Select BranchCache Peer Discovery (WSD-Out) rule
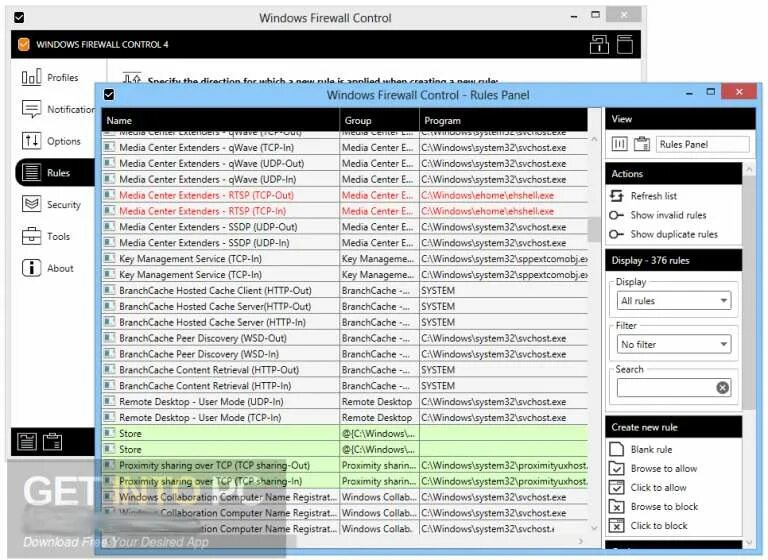The height and width of the screenshot is (560, 768). (x=345, y=338)
